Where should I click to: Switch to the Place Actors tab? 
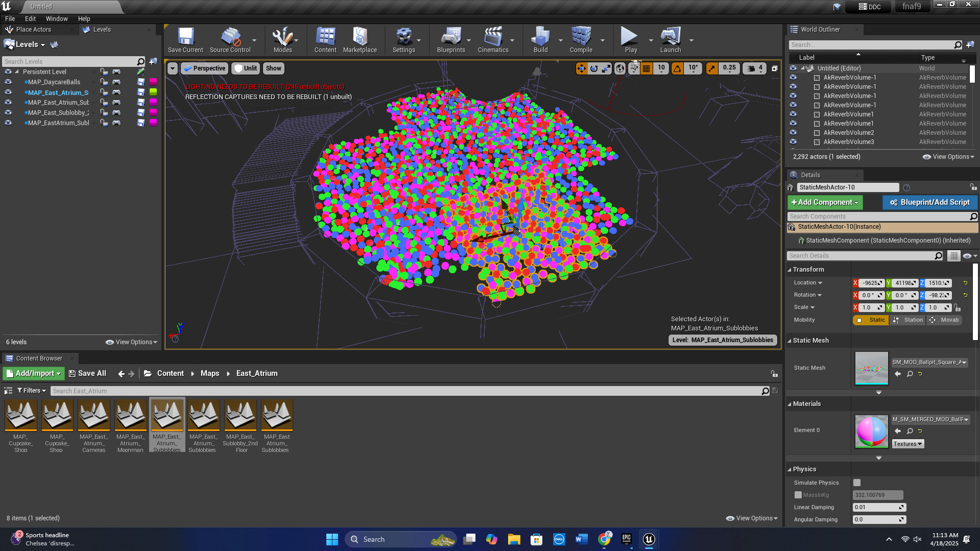click(33, 30)
